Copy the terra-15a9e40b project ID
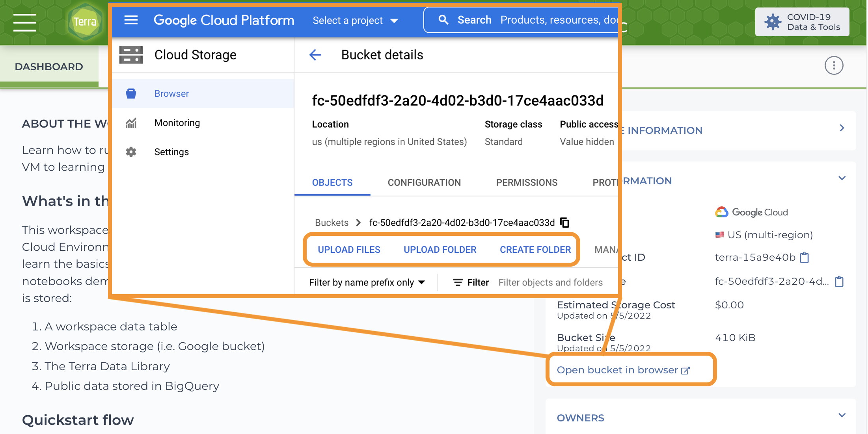The width and height of the screenshot is (868, 434). coord(805,258)
